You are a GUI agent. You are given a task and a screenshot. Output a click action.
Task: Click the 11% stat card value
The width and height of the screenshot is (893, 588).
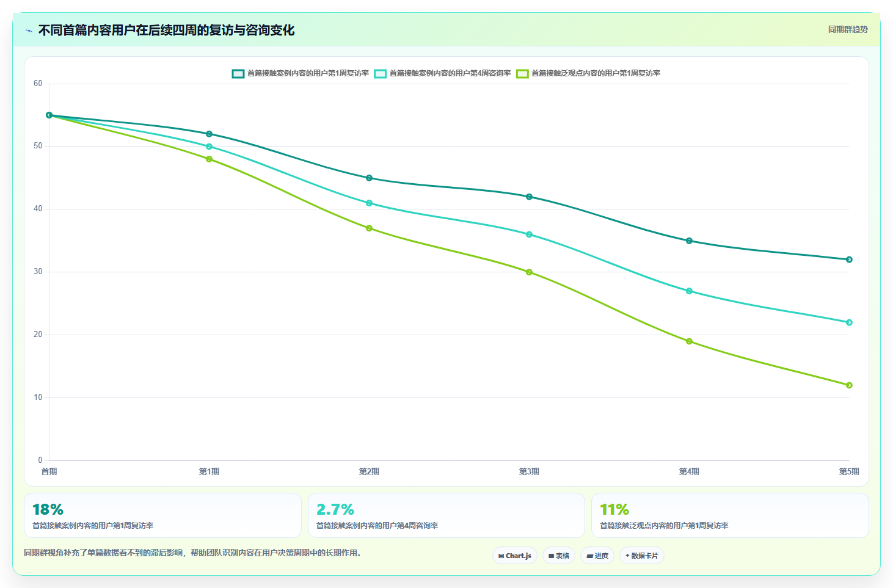coord(614,509)
